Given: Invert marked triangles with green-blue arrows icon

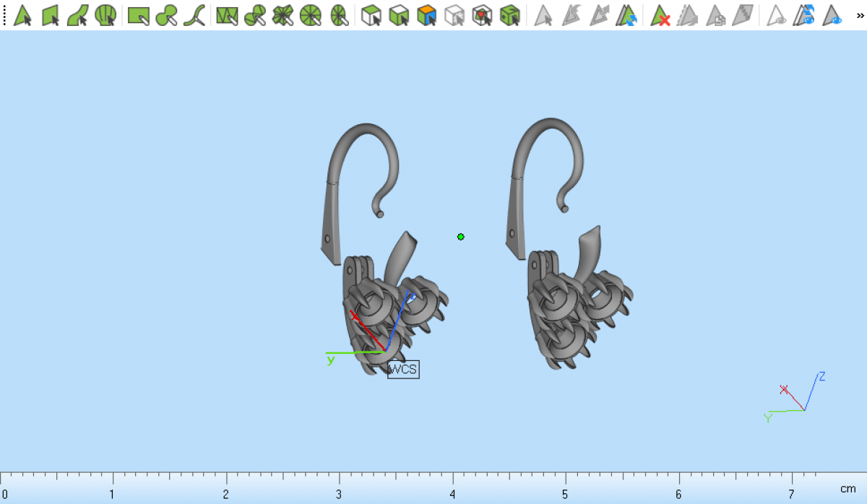Looking at the screenshot, I should click(x=626, y=15).
